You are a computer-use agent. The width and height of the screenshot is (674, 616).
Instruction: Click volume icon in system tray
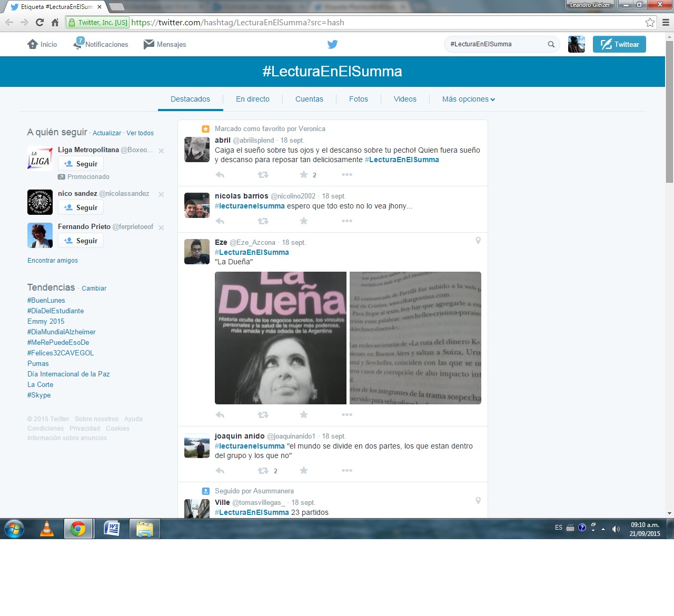616,529
